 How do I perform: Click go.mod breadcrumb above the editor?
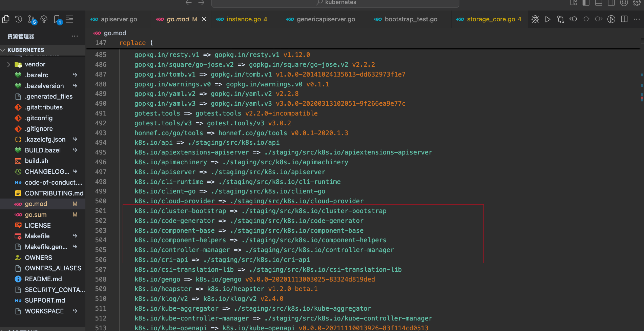pyautogui.click(x=115, y=33)
